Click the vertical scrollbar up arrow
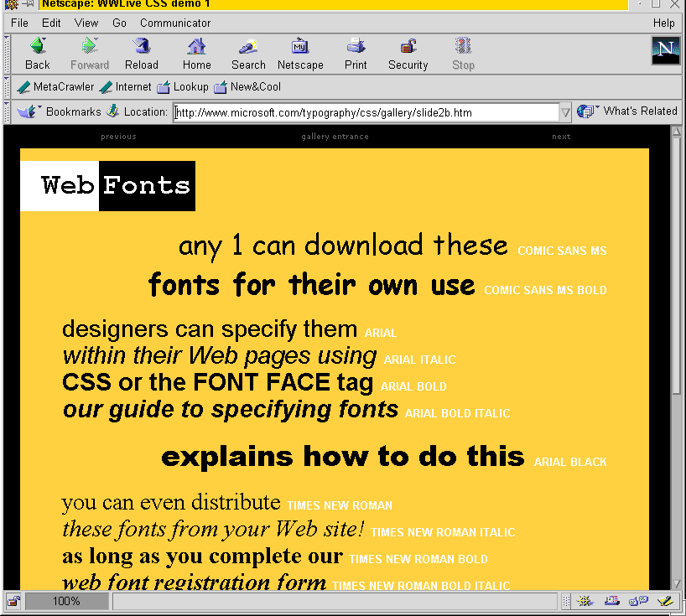The image size is (686, 616). [x=677, y=131]
